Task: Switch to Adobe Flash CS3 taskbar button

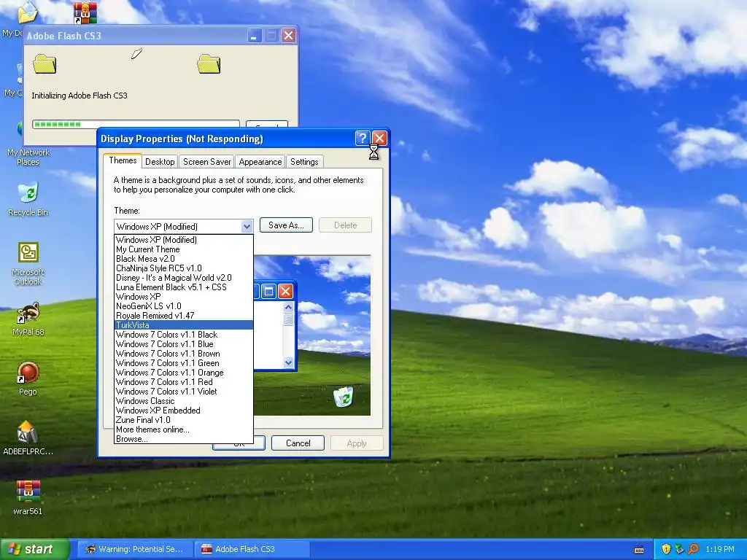Action: click(252, 549)
